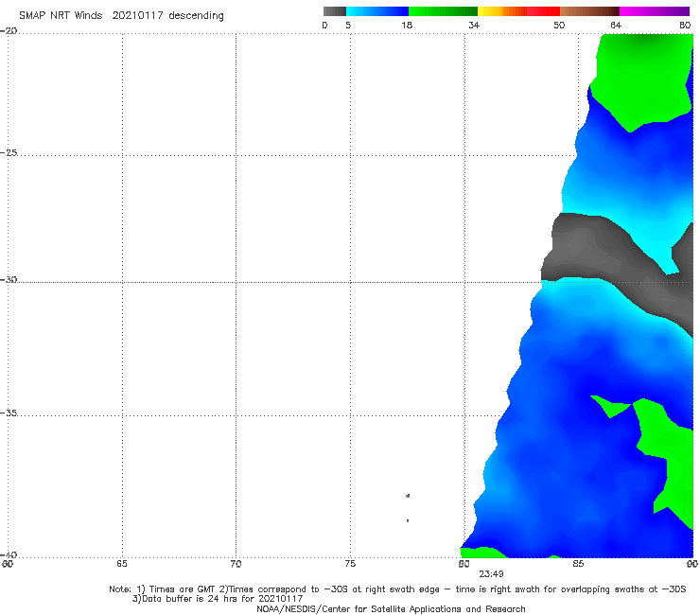Click the latitude label '-25'
This screenshot has height=615, width=700.
[9, 152]
